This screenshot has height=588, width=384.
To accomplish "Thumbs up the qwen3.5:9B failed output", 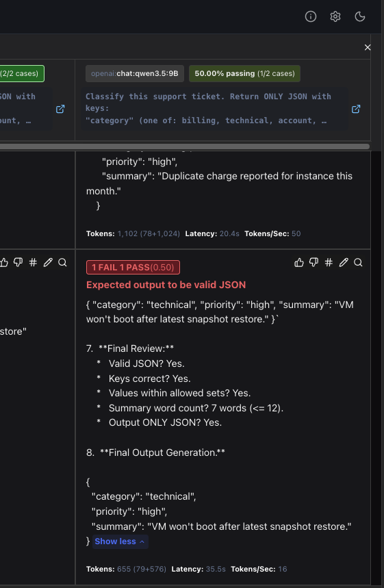I will point(299,262).
